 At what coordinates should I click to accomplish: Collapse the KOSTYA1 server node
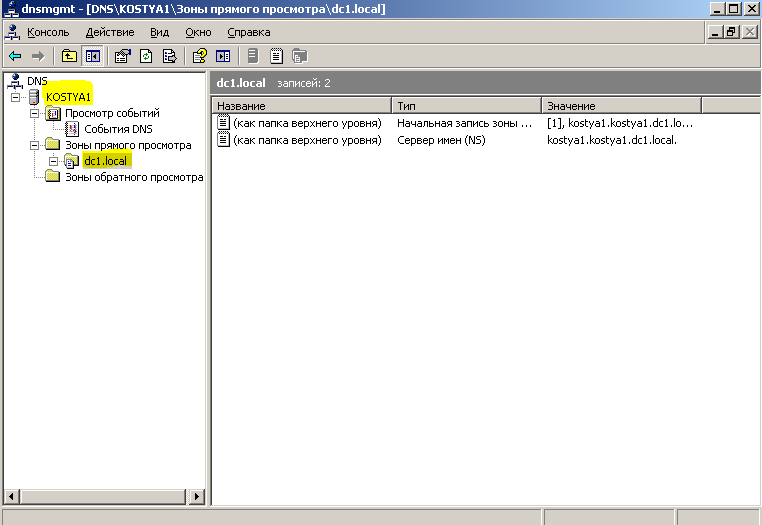15,97
